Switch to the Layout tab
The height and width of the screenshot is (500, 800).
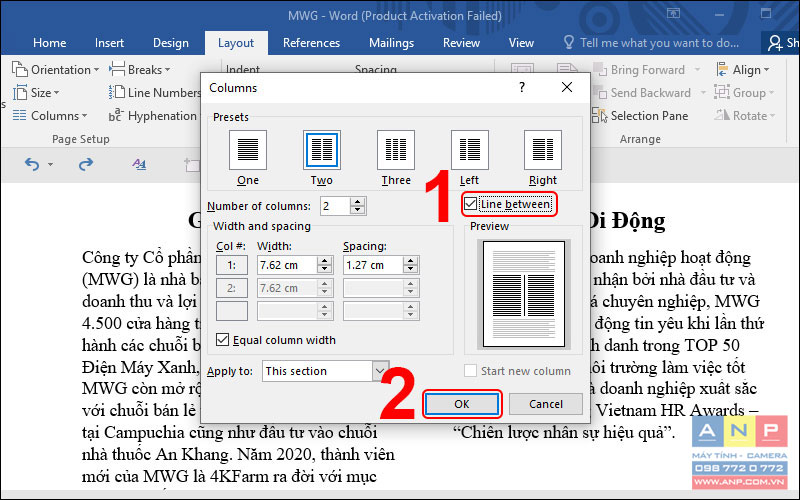point(236,43)
